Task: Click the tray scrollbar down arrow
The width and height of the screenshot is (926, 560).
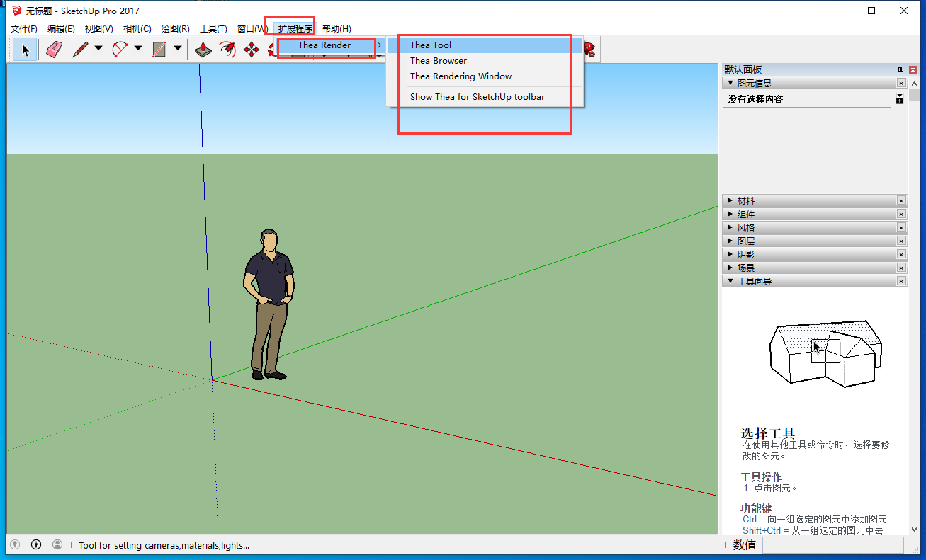Action: pyautogui.click(x=913, y=529)
